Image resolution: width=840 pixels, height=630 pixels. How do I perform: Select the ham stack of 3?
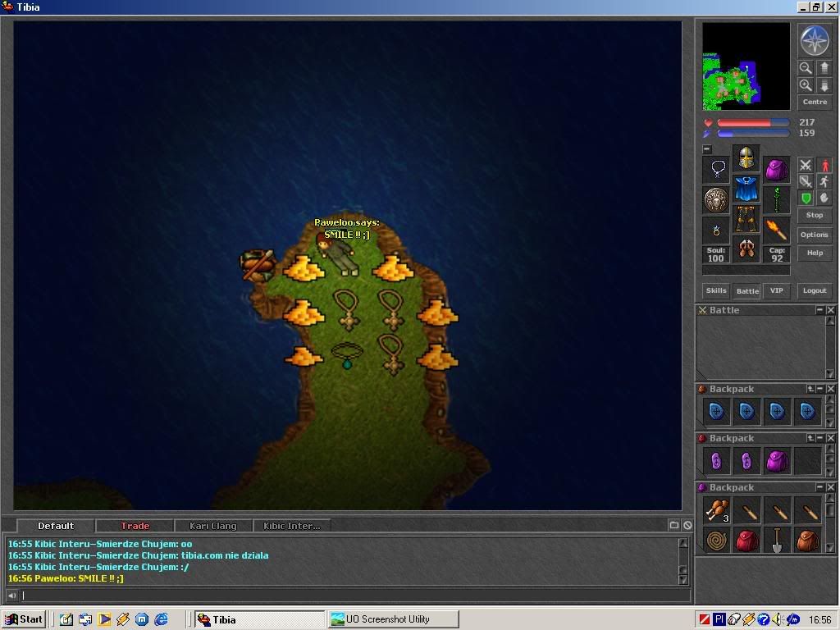tap(717, 510)
